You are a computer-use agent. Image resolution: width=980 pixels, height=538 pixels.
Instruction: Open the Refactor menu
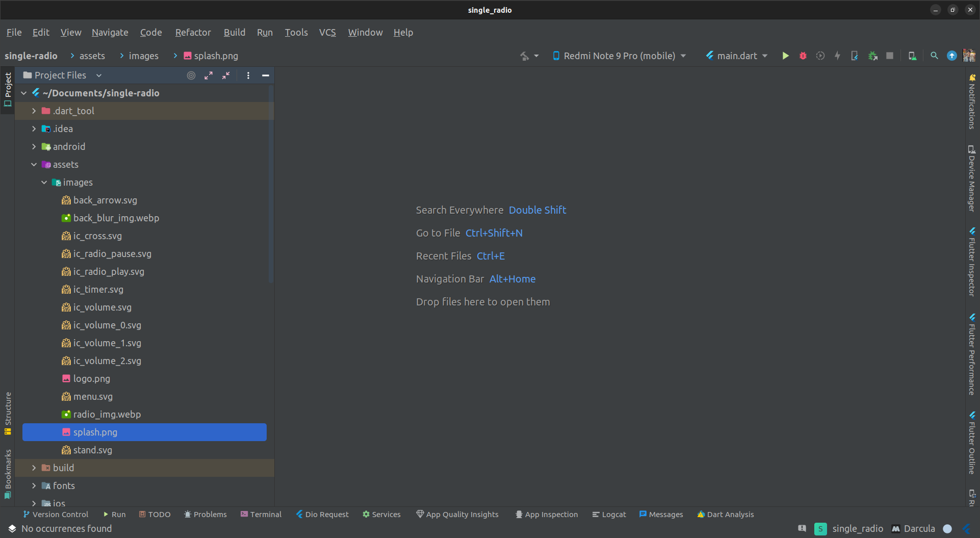pyautogui.click(x=193, y=32)
